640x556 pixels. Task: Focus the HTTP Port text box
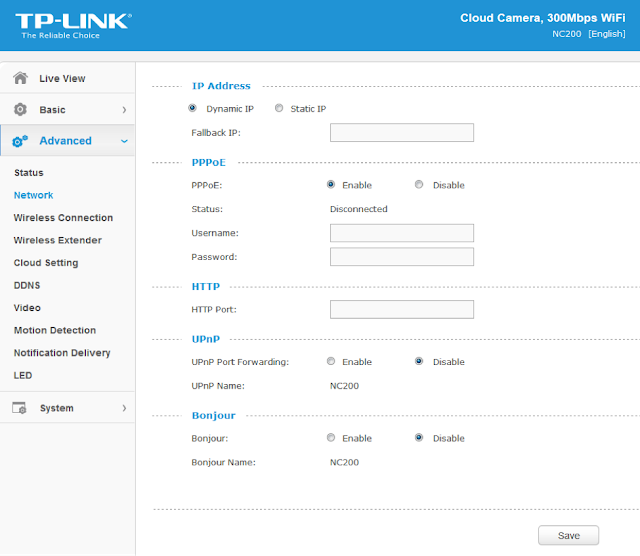401,309
